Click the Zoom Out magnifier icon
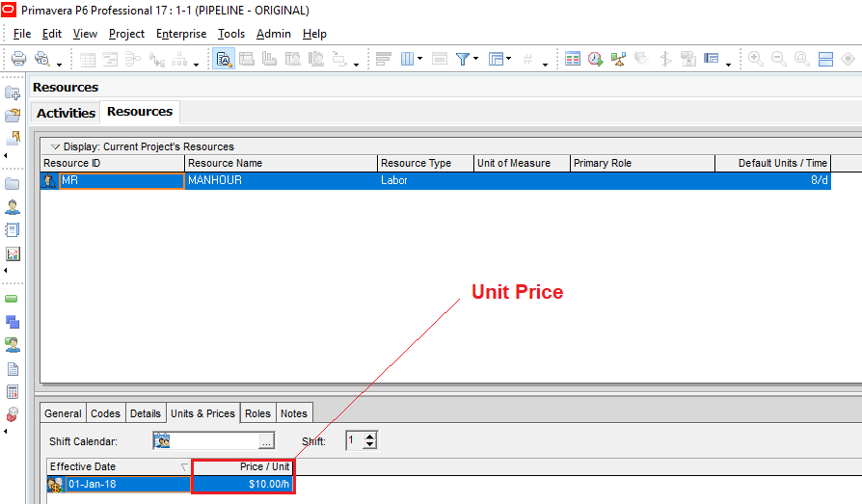Image resolution: width=862 pixels, height=504 pixels. [779, 58]
